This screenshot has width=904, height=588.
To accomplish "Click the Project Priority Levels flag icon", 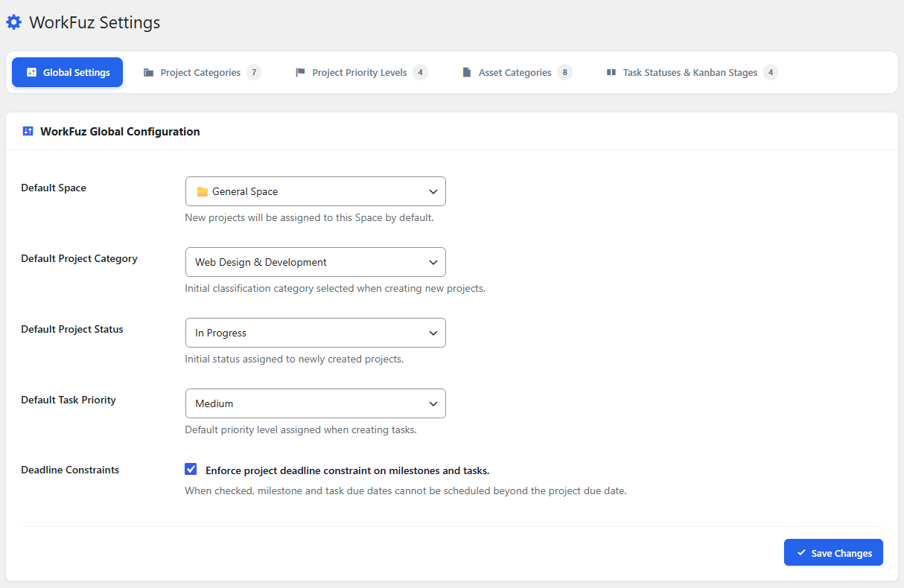I will click(300, 73).
